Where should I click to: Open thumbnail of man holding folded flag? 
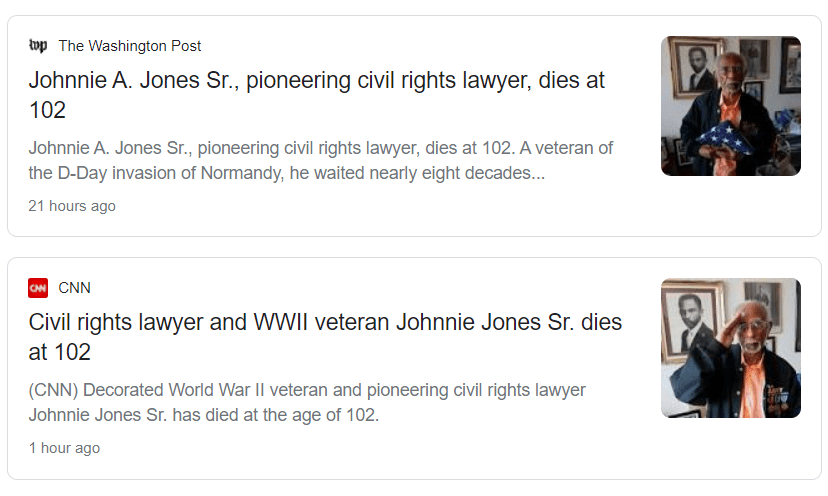pyautogui.click(x=730, y=106)
